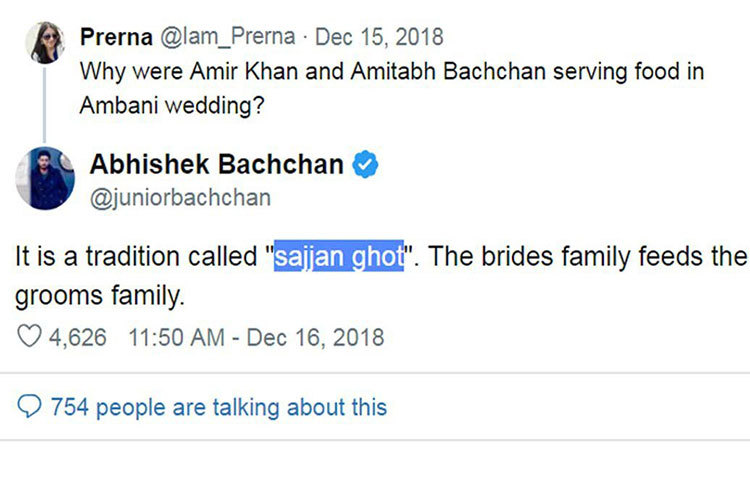Screen dimensions: 750x480
Task: Click the @Iam_Prerna handle
Action: click(x=225, y=37)
